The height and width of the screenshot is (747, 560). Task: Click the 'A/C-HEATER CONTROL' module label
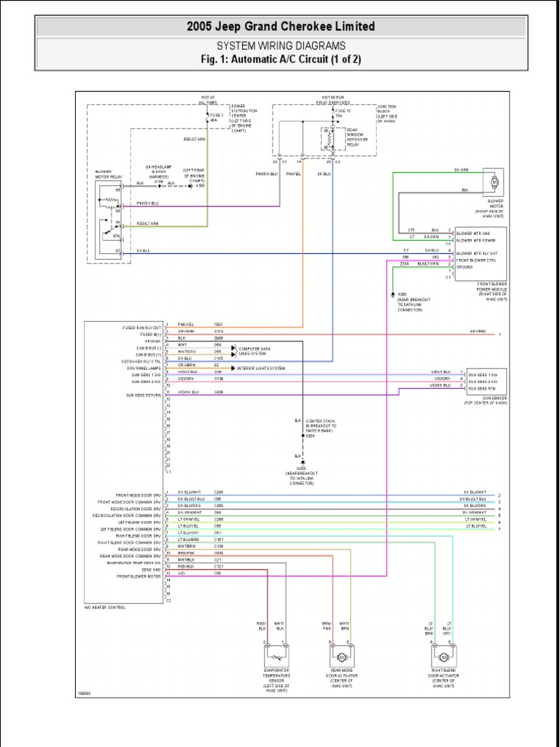coord(105,608)
